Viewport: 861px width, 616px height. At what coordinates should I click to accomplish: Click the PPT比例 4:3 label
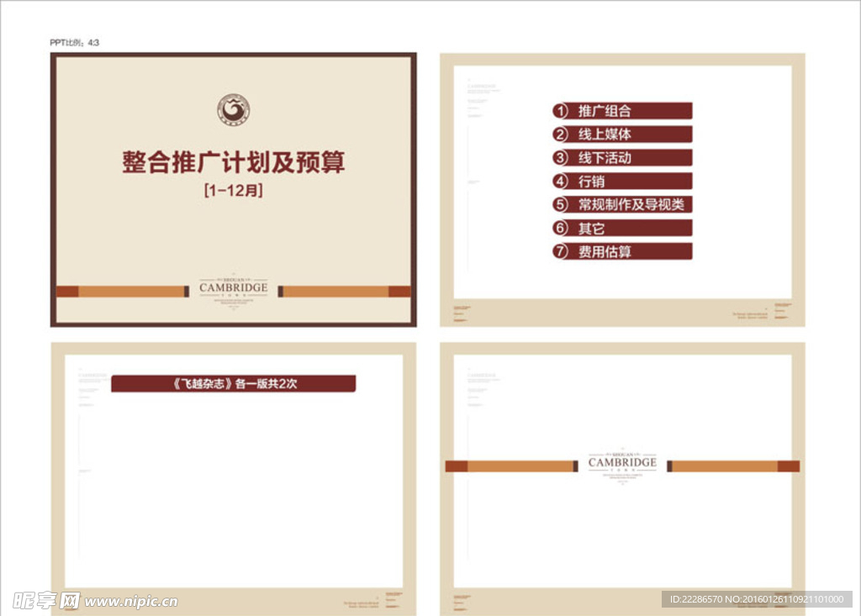click(75, 42)
